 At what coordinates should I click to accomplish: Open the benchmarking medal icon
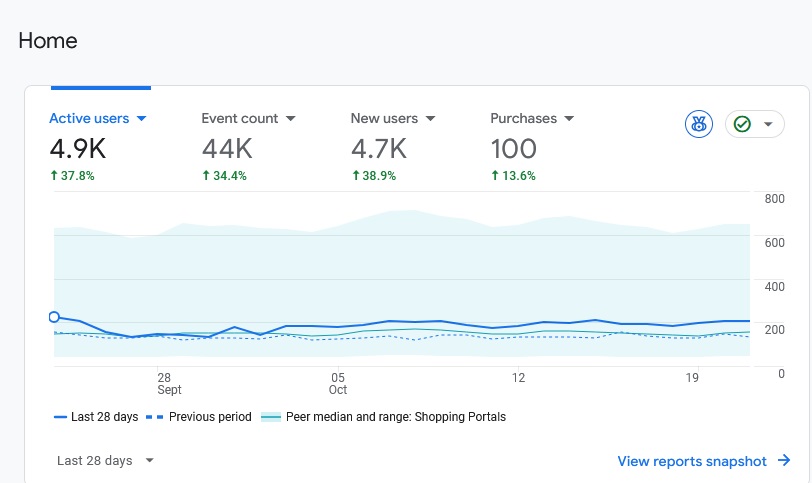(x=698, y=124)
